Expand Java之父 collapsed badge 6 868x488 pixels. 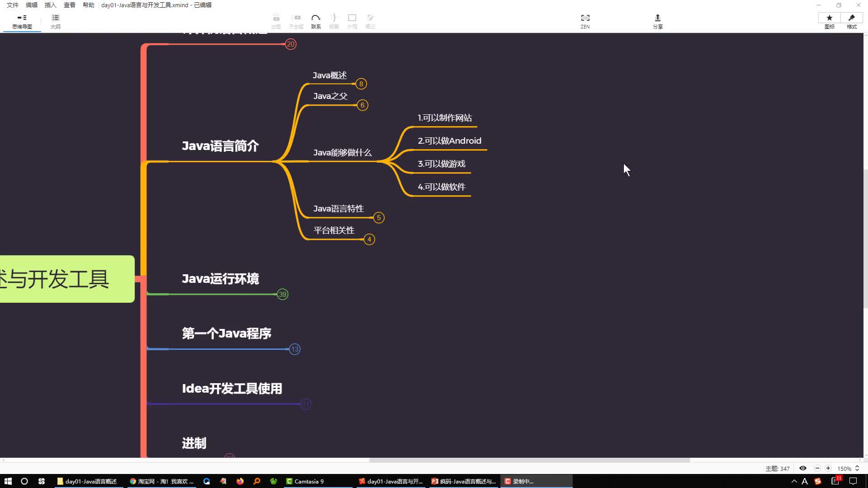coord(363,105)
